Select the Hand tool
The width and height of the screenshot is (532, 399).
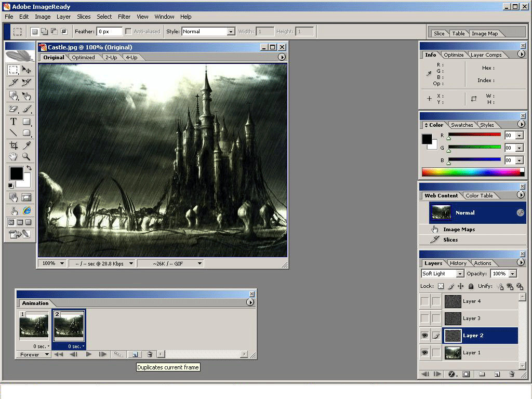click(x=14, y=157)
